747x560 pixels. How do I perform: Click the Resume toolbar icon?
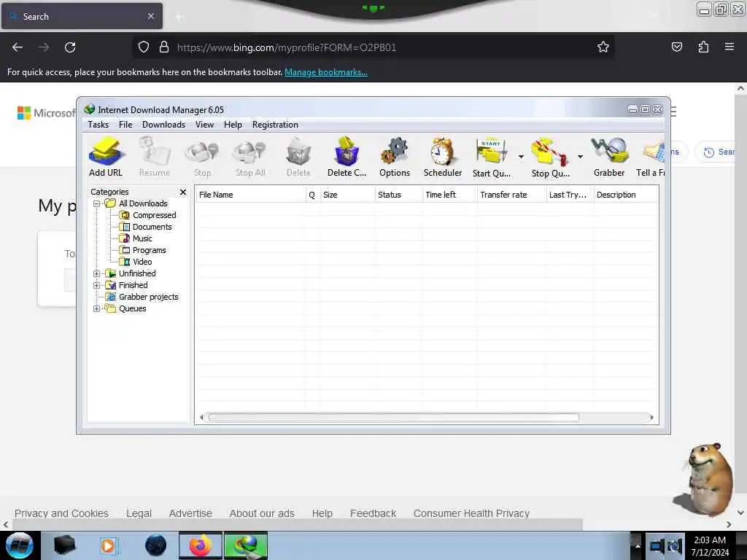click(155, 157)
